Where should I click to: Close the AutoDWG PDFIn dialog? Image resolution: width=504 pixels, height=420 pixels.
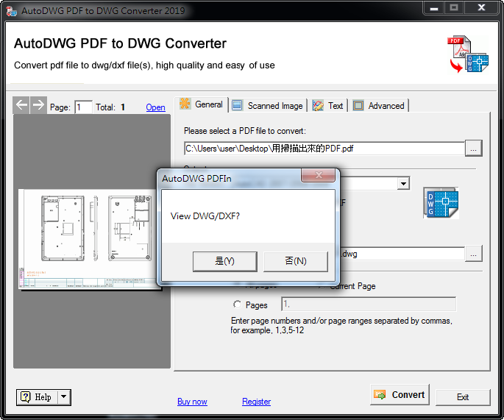coord(318,175)
